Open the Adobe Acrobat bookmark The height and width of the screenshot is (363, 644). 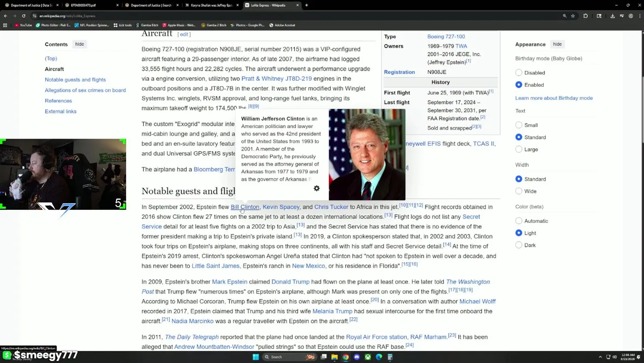tap(282, 25)
